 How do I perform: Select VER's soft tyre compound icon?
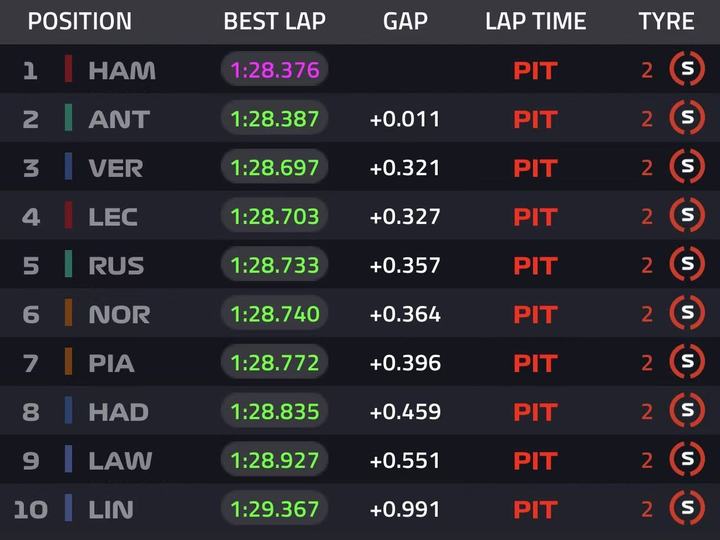tap(687, 166)
